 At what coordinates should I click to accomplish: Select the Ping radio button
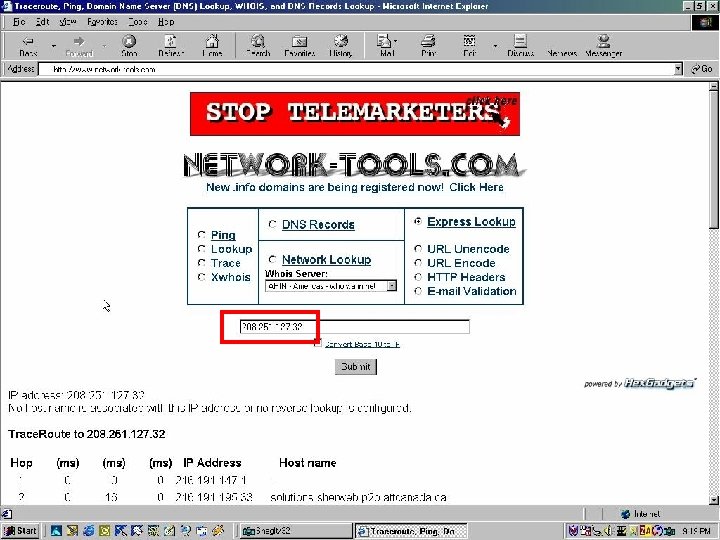click(201, 235)
